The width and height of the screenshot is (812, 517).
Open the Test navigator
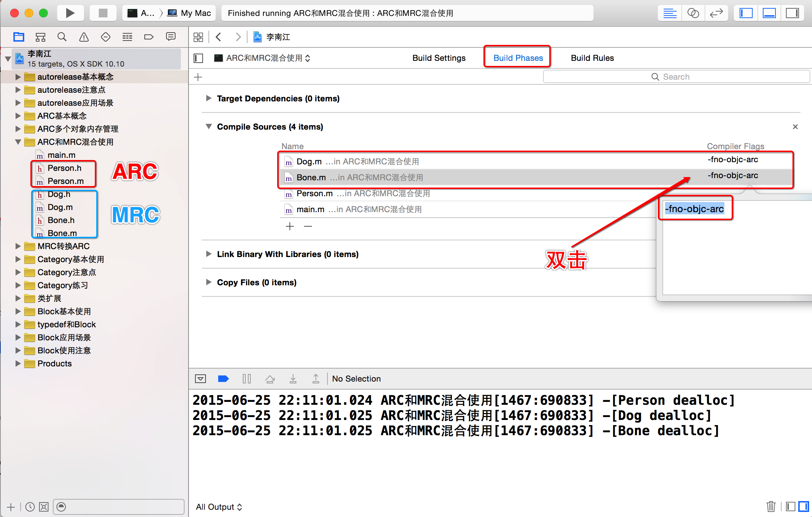[x=106, y=37]
